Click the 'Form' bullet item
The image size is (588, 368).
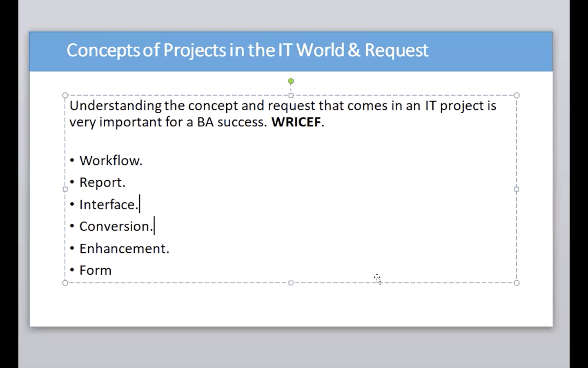95,270
